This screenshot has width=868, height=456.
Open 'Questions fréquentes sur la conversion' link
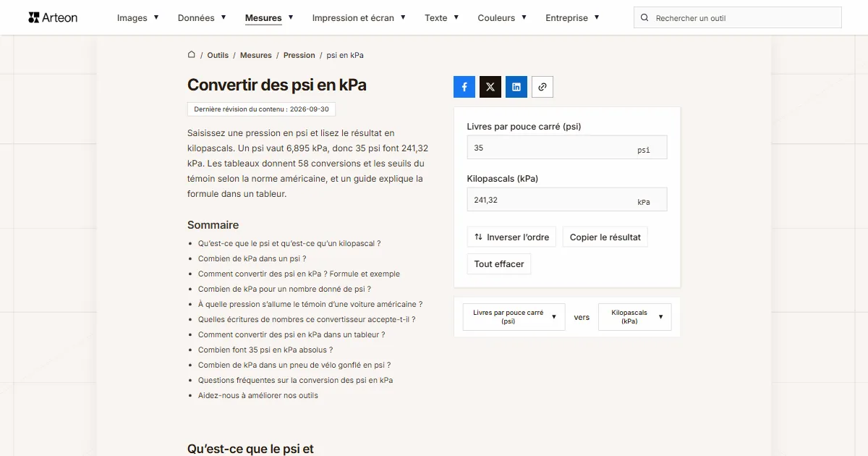pyautogui.click(x=295, y=380)
